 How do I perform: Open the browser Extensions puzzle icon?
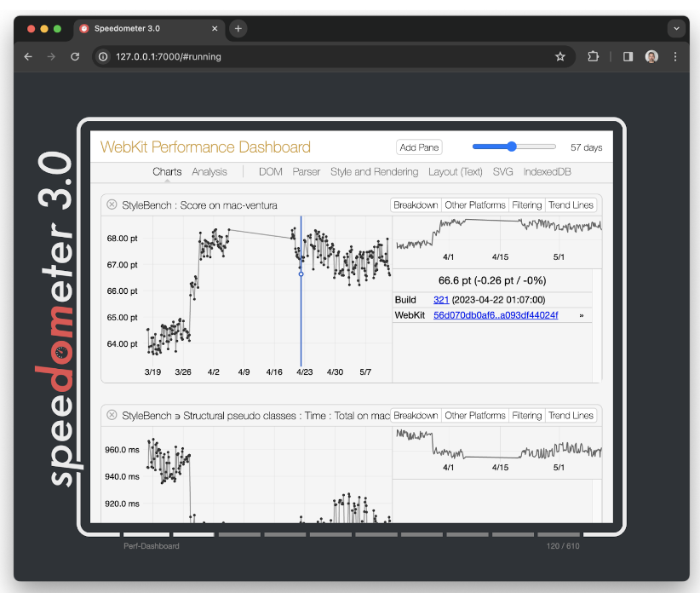pyautogui.click(x=593, y=57)
